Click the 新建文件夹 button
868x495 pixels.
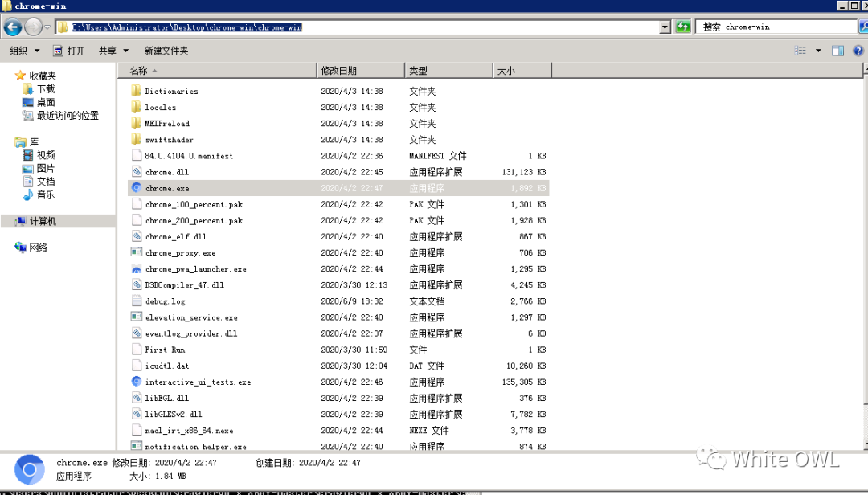166,51
